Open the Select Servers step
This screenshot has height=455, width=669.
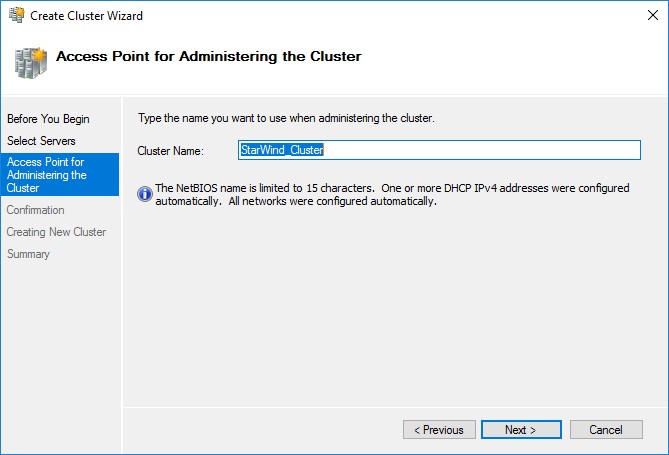(41, 141)
